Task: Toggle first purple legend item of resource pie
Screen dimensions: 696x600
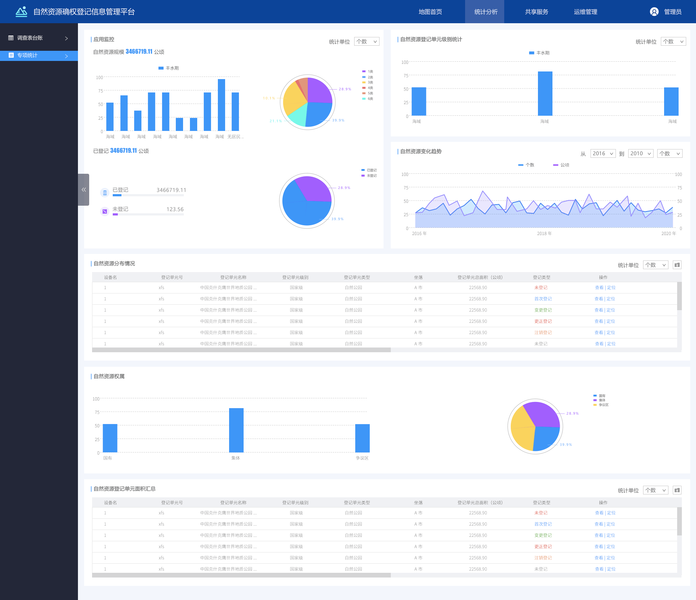Action: [368, 71]
